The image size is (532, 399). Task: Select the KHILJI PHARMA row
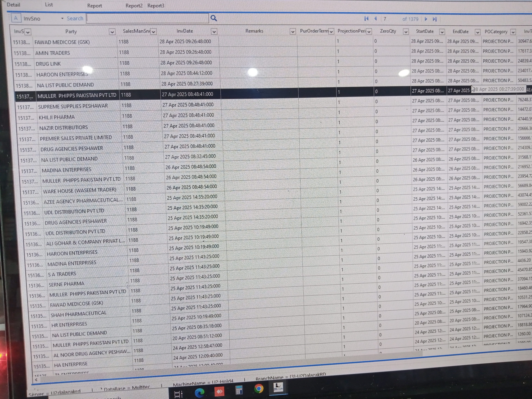click(x=57, y=117)
